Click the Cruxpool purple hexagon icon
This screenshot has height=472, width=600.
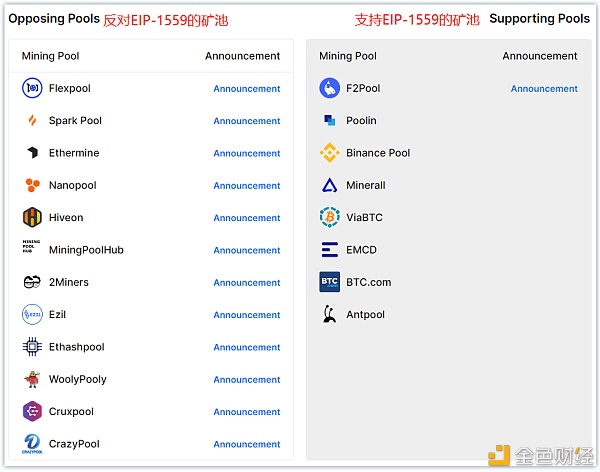click(x=32, y=412)
